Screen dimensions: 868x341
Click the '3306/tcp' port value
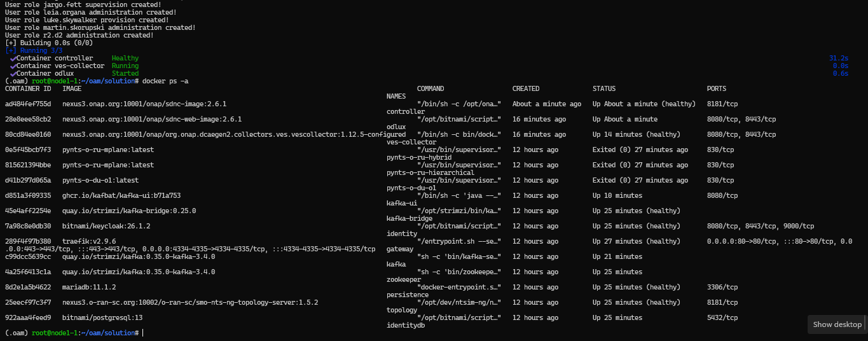pos(722,287)
